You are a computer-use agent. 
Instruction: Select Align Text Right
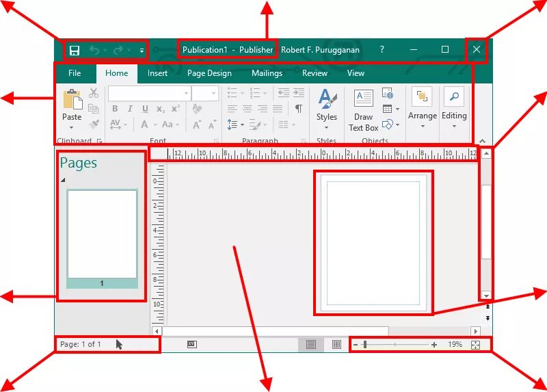263,109
